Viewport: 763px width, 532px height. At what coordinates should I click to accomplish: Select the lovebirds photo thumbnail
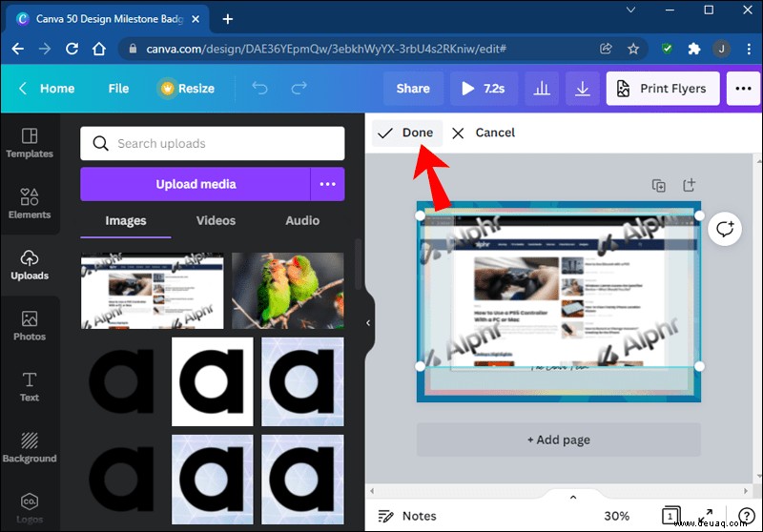click(x=288, y=291)
